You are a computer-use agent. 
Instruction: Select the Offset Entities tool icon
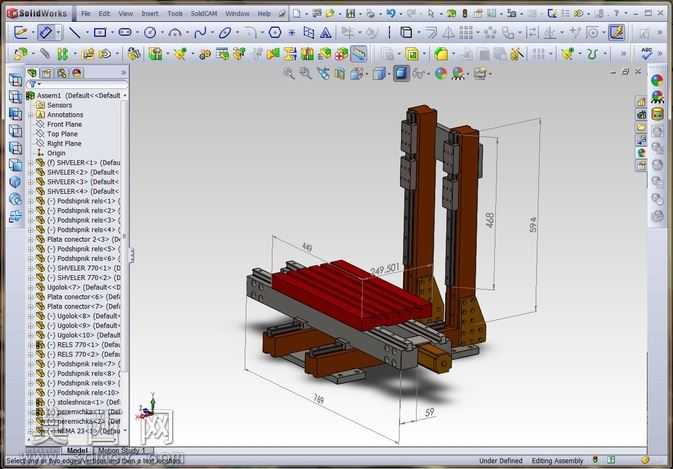tap(430, 33)
